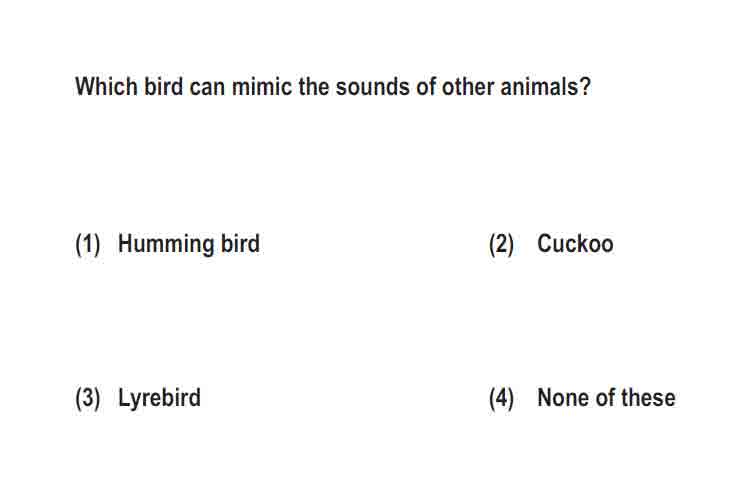Select the None of these option
Viewport: 750px width, 500px height.
coord(607,398)
